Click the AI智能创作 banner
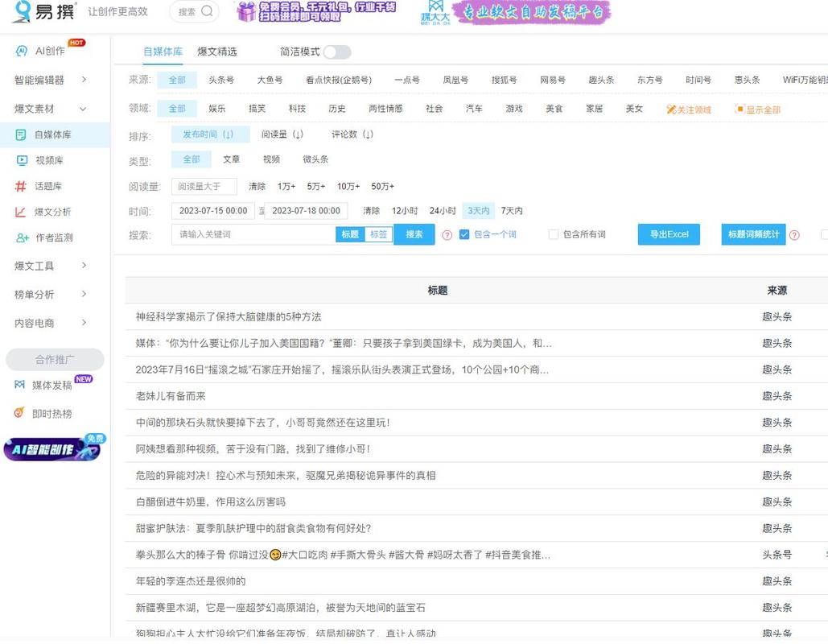Viewport: 828px width, 644px height. [x=54, y=448]
